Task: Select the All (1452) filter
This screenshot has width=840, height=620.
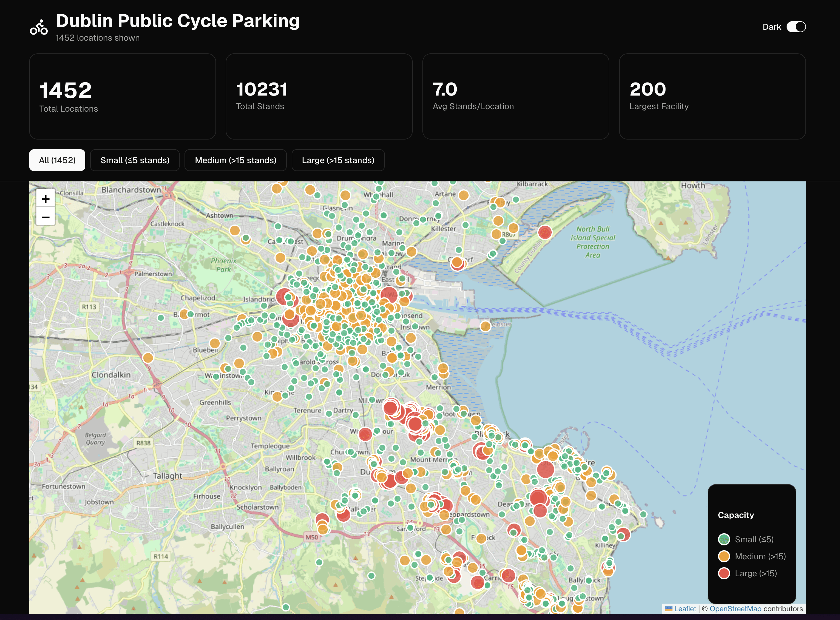Action: pos(57,160)
